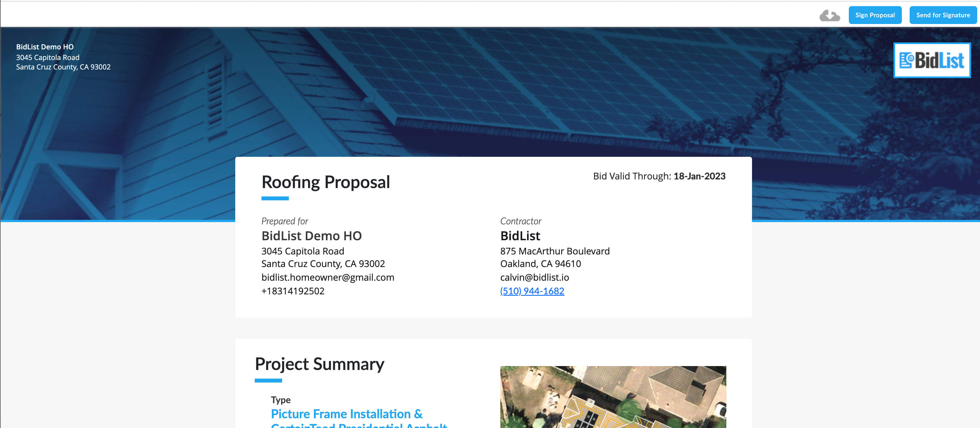
Task: Click the Roofing Proposal heading
Action: [325, 182]
